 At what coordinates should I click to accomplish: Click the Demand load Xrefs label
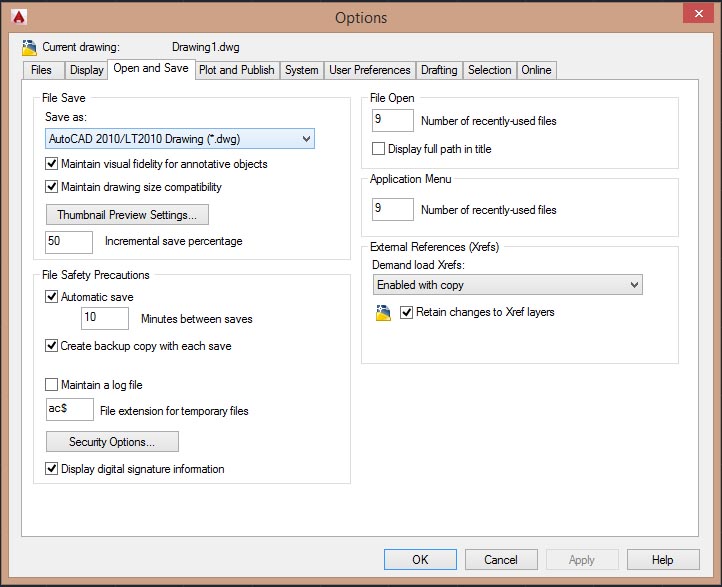[418, 265]
